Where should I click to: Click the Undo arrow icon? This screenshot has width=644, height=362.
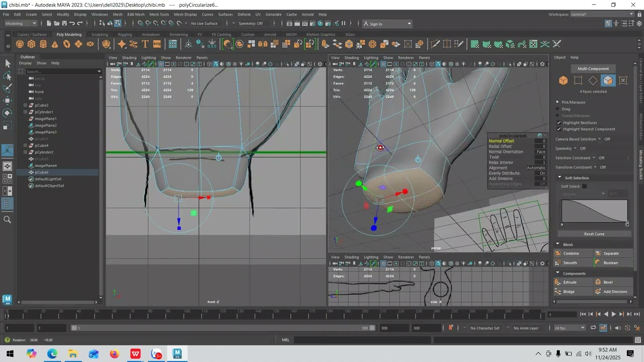[72, 24]
